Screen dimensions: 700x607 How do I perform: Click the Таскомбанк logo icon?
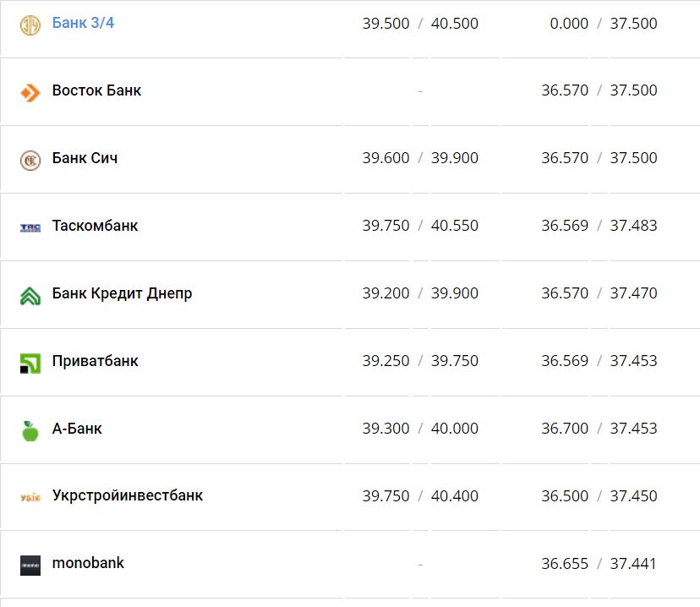tap(30, 227)
